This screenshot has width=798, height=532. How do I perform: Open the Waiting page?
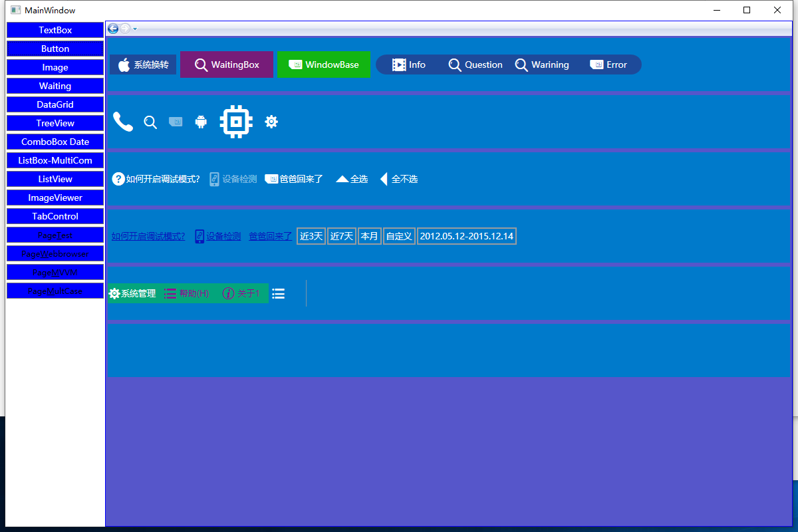55,86
